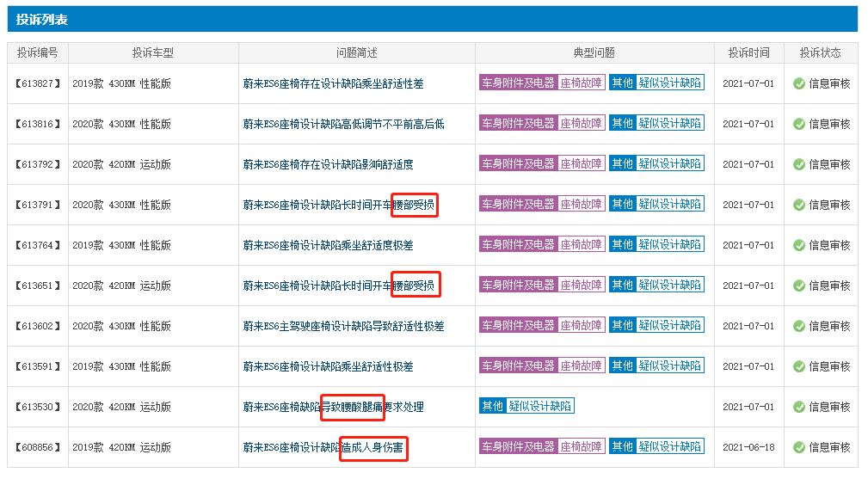Click 疑似设计缺陷 tag in row 613530
The image size is (868, 479).
[540, 406]
